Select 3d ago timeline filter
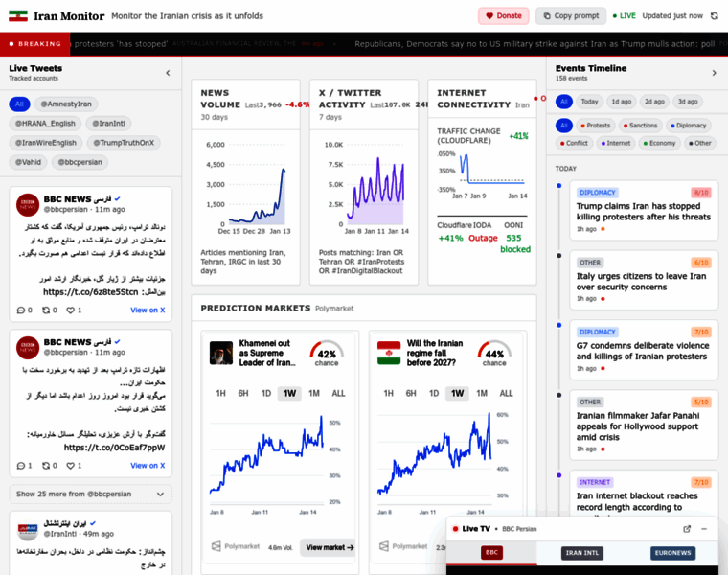The height and width of the screenshot is (575, 728). click(x=688, y=102)
